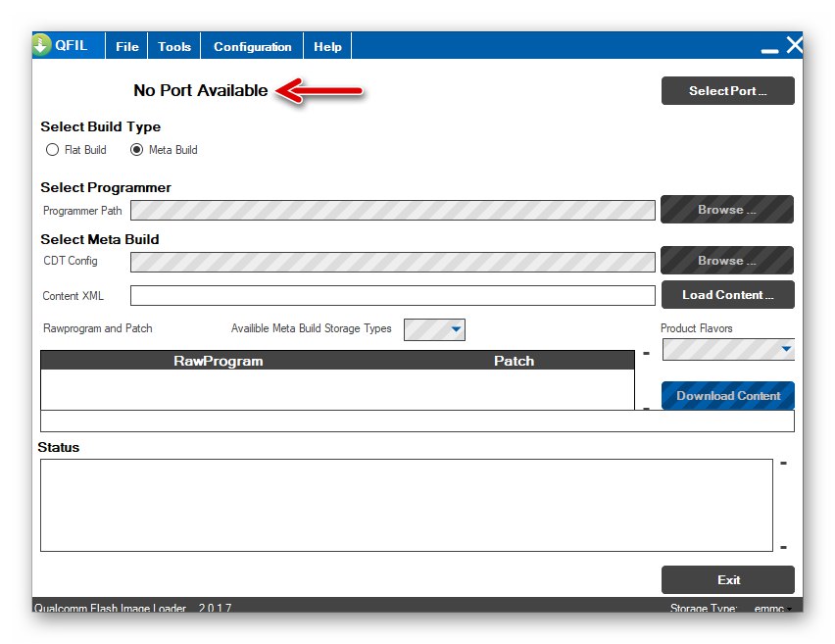Click the CDT Config field
835x644 pixels.
(x=393, y=262)
